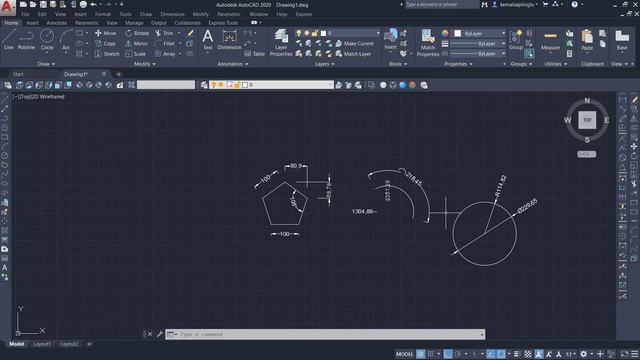
Task: Toggle grid display in status bar
Action: (x=420, y=354)
